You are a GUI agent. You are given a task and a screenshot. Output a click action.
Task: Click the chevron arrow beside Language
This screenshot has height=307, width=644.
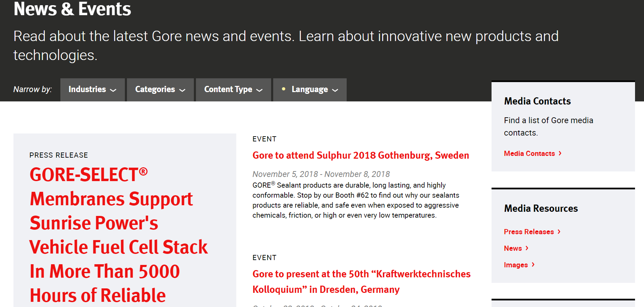tap(335, 90)
